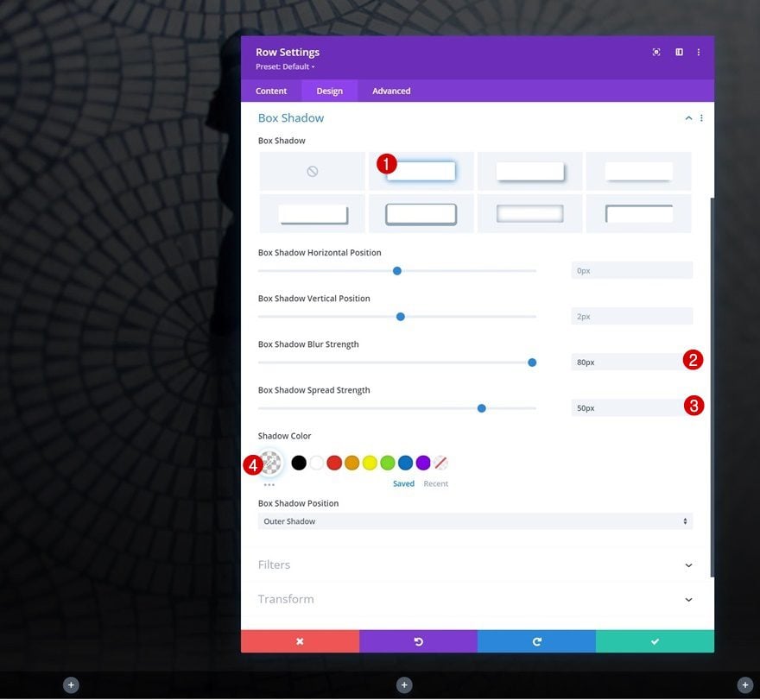Open Box Shadow section options dots

(x=701, y=118)
